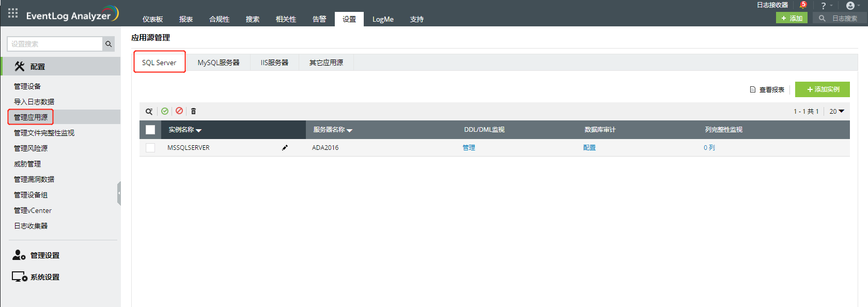Switch to the SQL Server tab
The image size is (868, 307).
(159, 63)
